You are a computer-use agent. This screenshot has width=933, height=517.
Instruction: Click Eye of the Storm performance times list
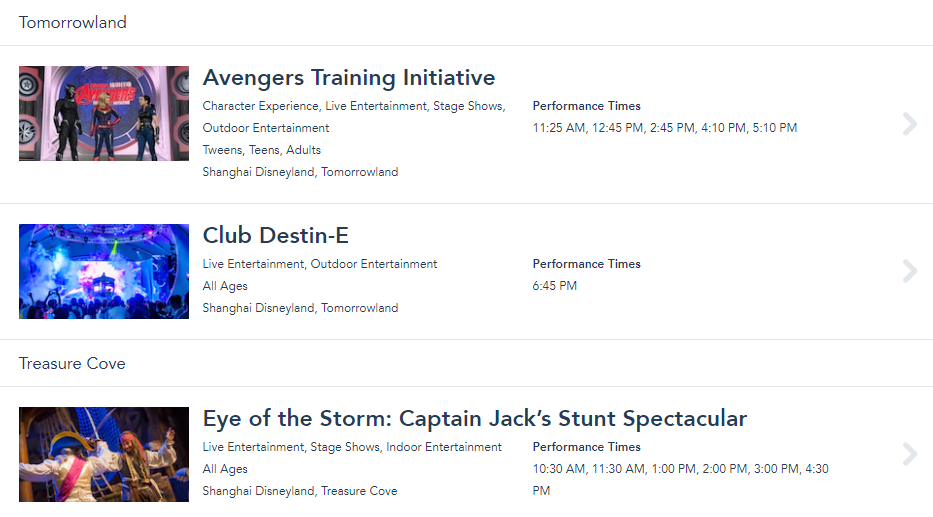point(680,469)
